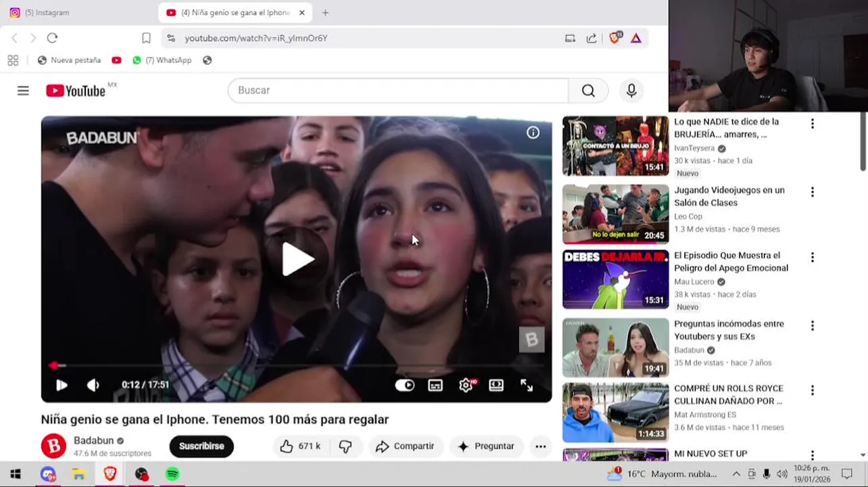Like the video with the thumbs up
Image resolution: width=868 pixels, height=487 pixels.
[x=300, y=446]
